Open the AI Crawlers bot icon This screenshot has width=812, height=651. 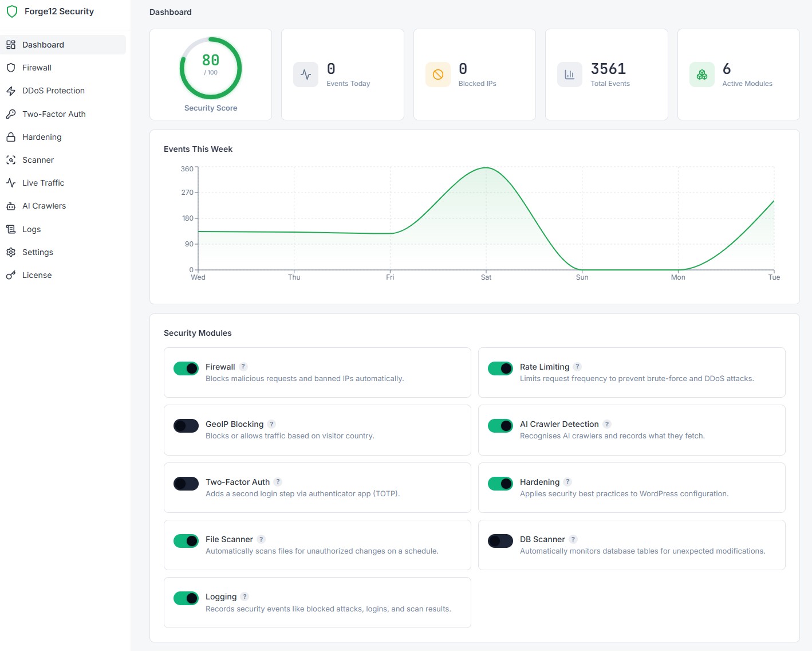[x=11, y=206]
